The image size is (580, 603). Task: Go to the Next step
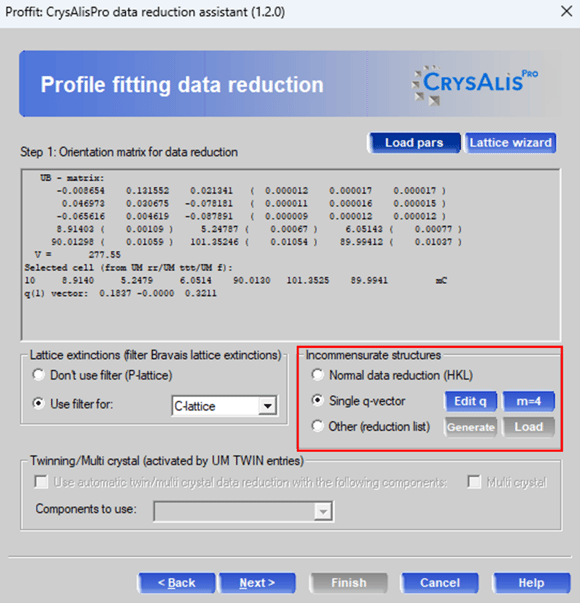click(x=257, y=583)
